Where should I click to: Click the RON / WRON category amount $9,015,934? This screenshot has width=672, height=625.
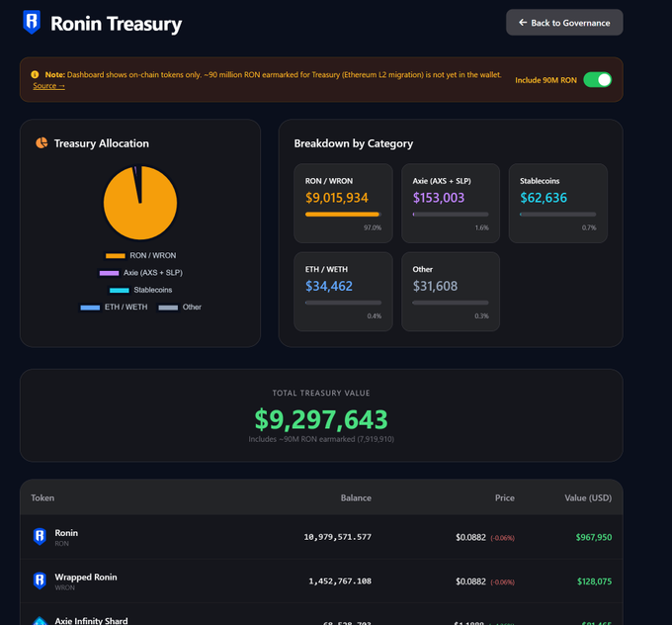click(336, 198)
